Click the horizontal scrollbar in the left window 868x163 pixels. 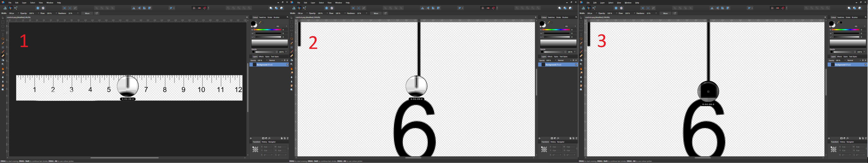124,158
